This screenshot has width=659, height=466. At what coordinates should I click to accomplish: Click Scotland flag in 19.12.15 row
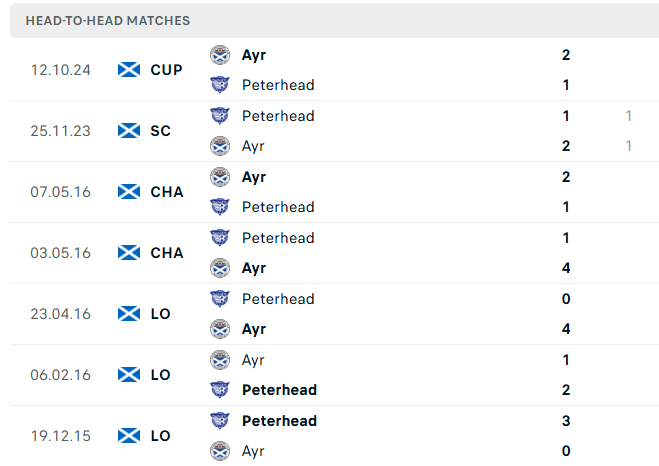click(x=129, y=436)
